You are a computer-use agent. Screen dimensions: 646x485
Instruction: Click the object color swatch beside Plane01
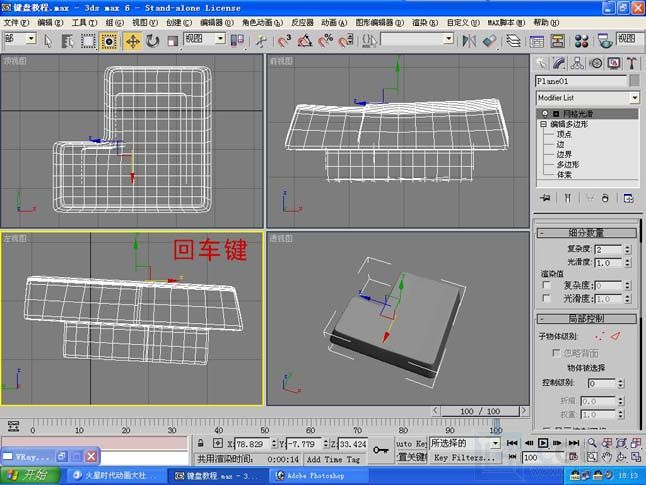[634, 81]
